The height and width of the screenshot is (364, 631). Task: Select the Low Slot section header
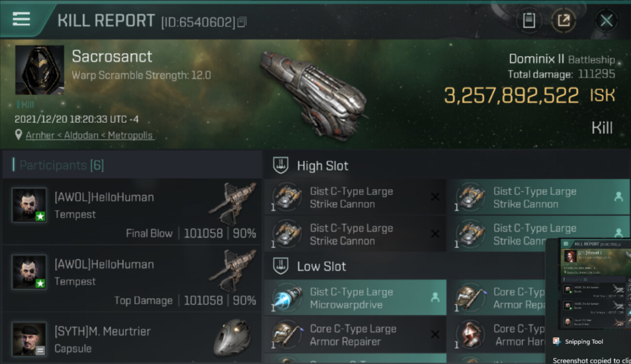click(x=321, y=266)
